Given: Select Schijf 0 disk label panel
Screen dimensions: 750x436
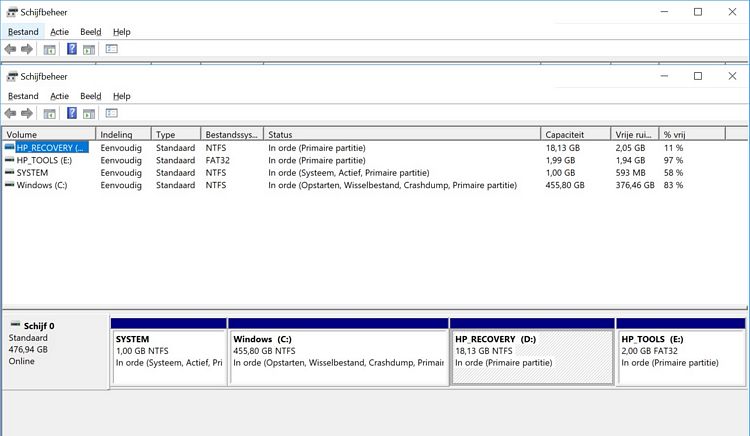Looking at the screenshot, I should 56,351.
